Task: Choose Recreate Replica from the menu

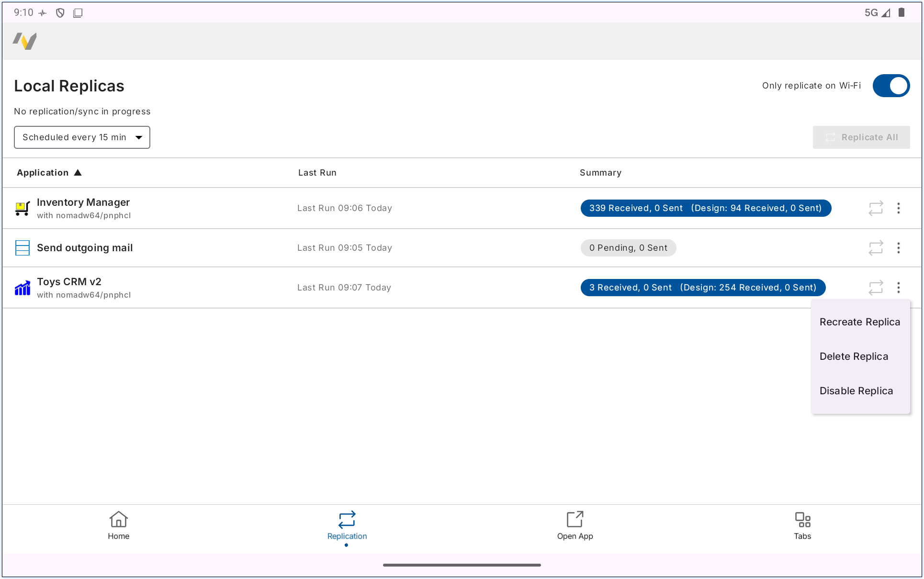Action: click(x=860, y=322)
